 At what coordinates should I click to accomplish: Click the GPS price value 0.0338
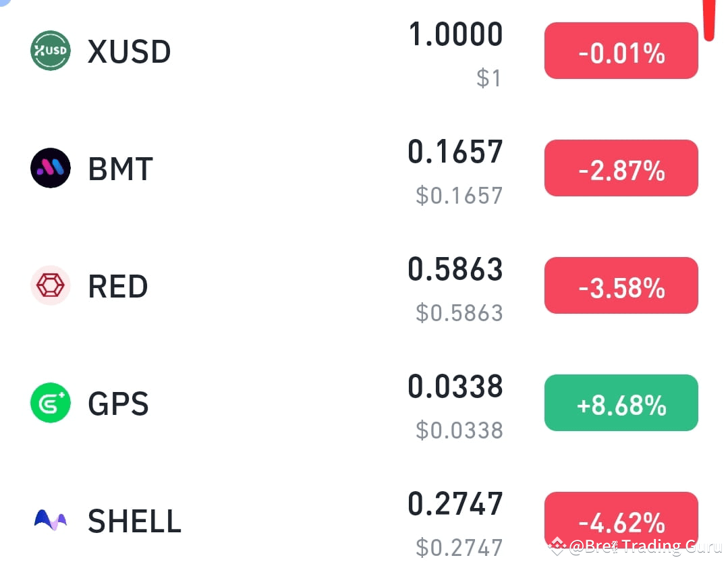pyautogui.click(x=455, y=385)
